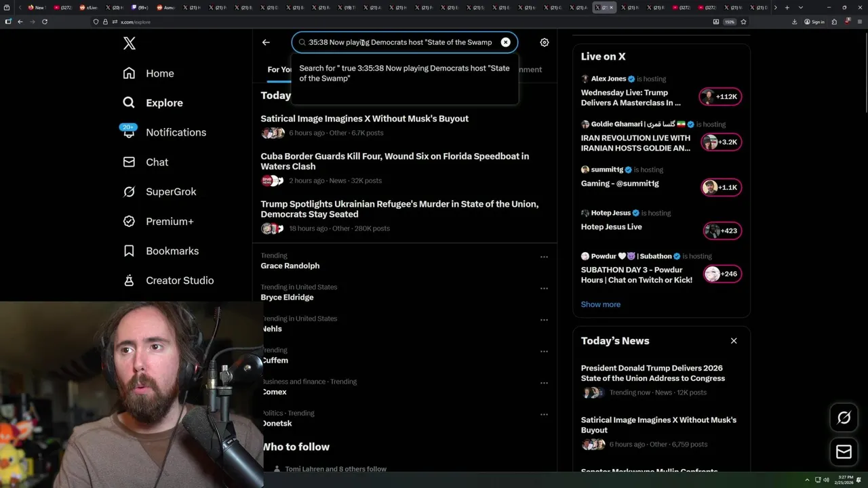868x488 pixels.
Task: Switch to the Asmo browser tab
Action: point(166,7)
